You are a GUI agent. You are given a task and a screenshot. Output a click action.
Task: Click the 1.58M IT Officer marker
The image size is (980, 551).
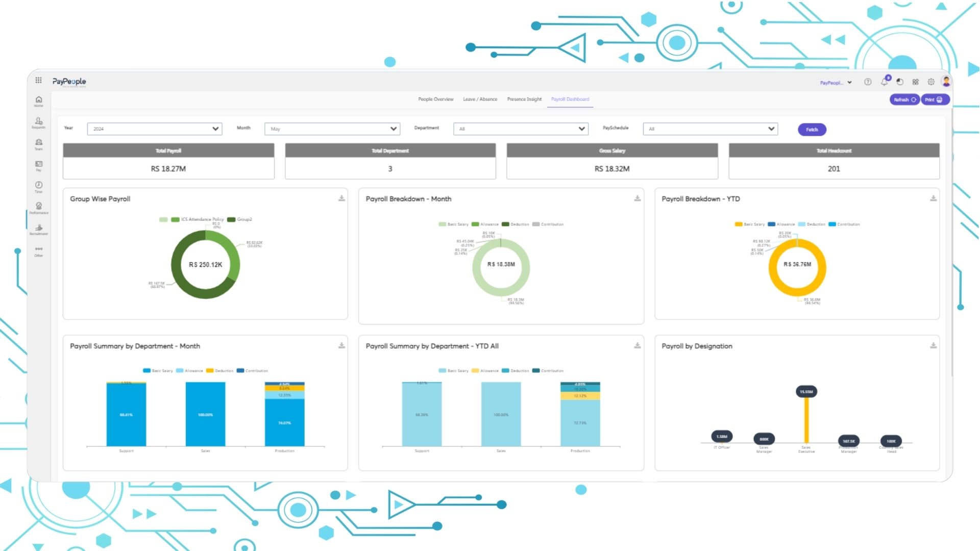click(x=722, y=437)
